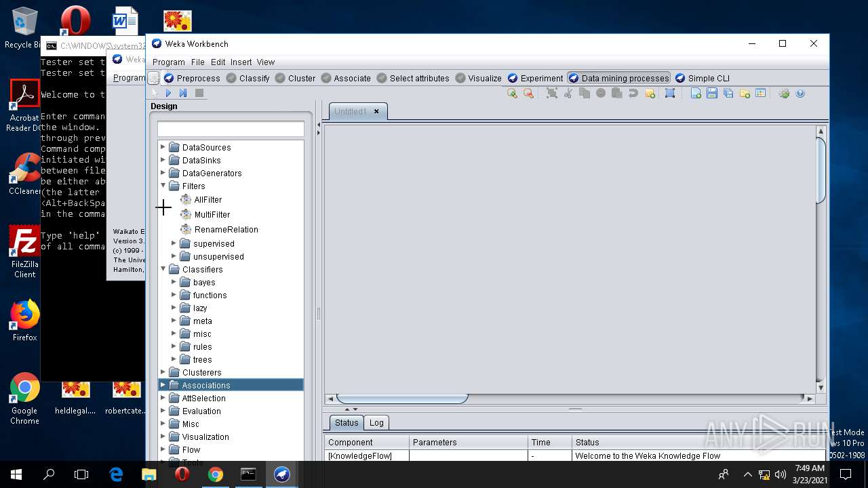
Task: Click the add note icon
Action: coord(650,94)
